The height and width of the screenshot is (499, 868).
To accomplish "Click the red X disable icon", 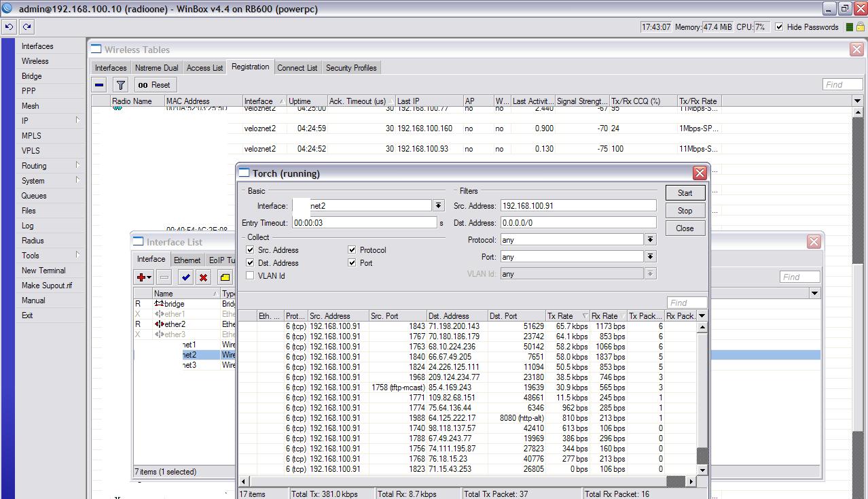I will coord(203,277).
